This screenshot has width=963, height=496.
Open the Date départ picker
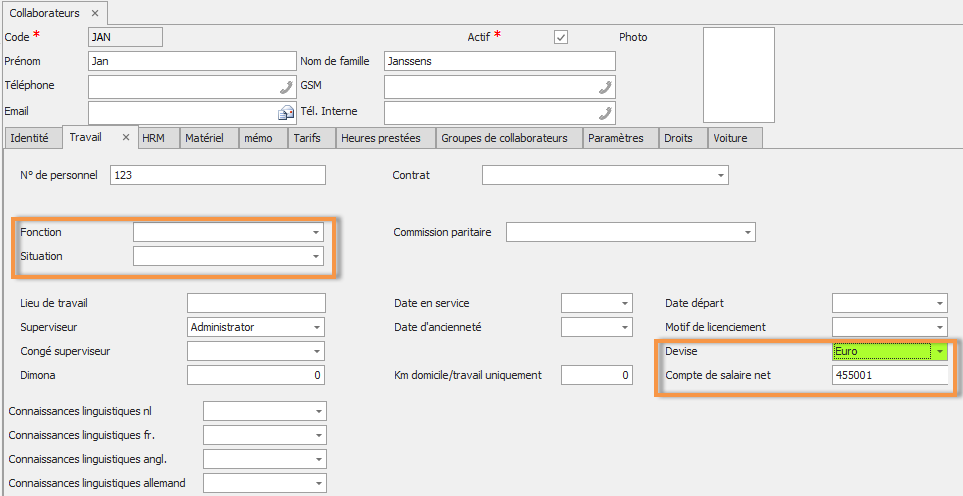coord(940,304)
